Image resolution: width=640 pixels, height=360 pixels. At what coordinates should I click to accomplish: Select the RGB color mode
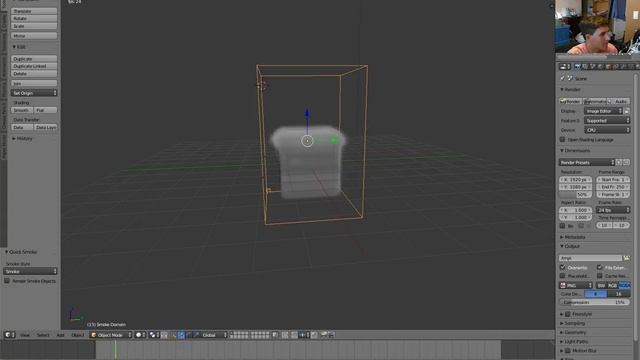[x=612, y=285]
